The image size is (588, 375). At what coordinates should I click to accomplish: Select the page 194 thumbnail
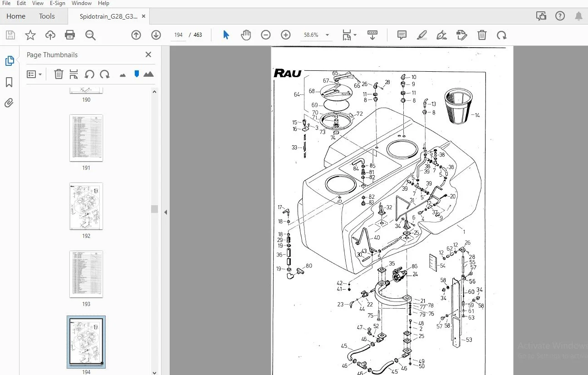[86, 342]
